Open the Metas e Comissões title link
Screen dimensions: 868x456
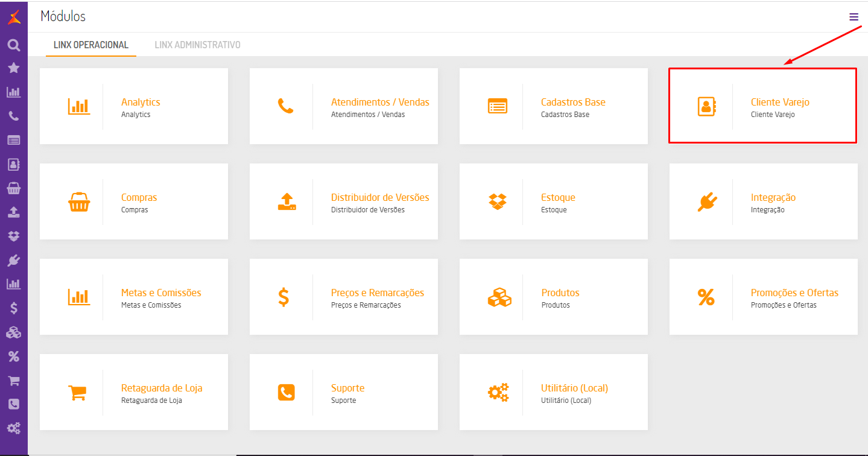pyautogui.click(x=161, y=293)
